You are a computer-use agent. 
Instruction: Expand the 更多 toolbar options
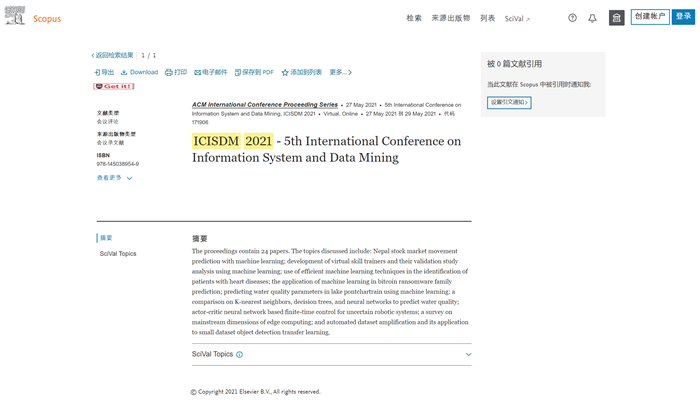pyautogui.click(x=341, y=72)
